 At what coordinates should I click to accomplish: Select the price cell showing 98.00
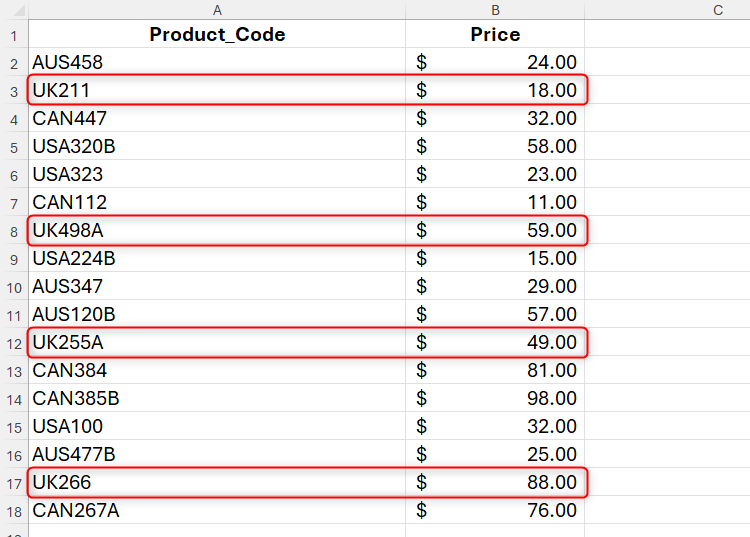(495, 399)
